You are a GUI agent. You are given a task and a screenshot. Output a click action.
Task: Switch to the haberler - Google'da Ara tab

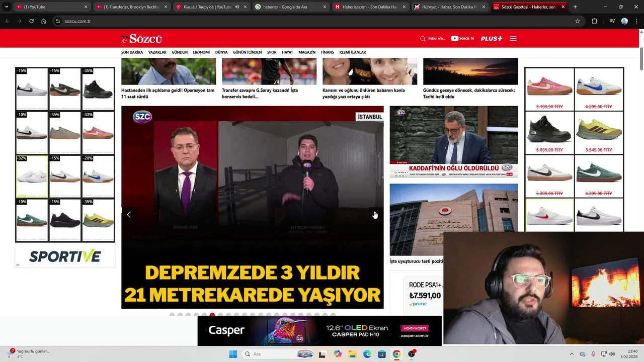(x=290, y=7)
